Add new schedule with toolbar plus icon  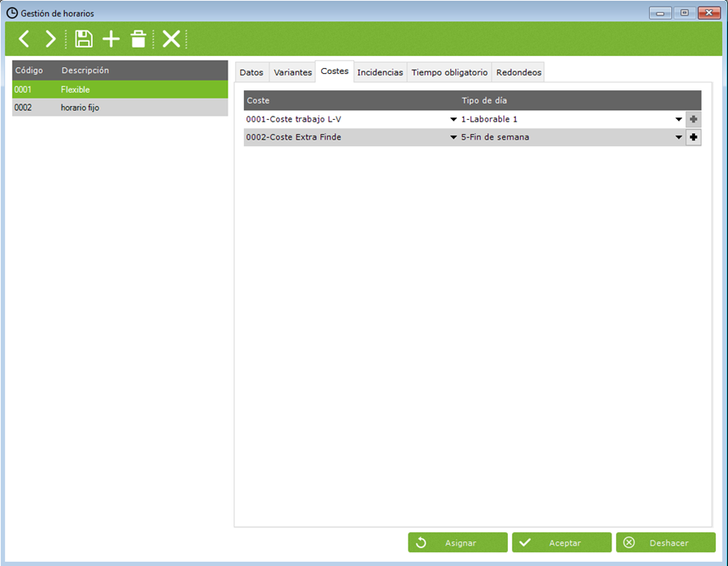tap(111, 39)
